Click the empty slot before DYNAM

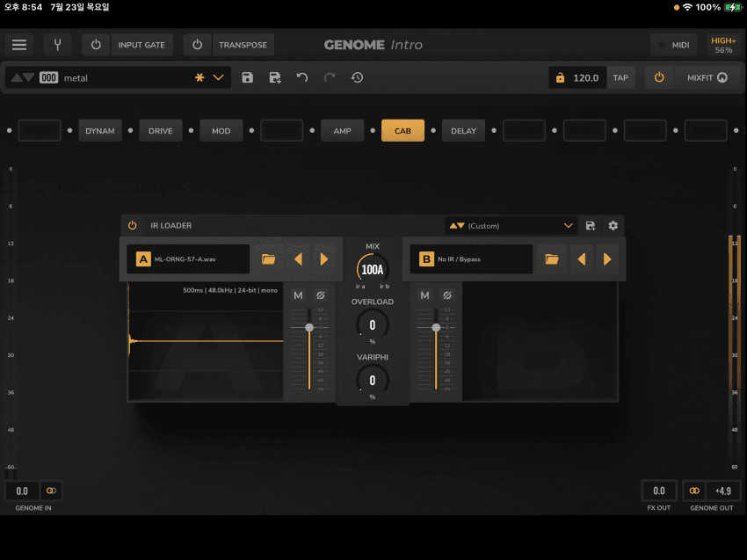click(40, 131)
